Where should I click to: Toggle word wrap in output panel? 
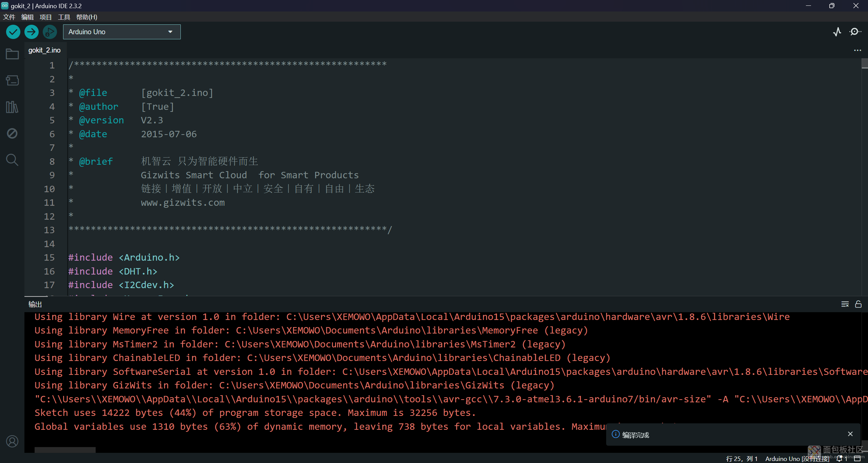pyautogui.click(x=845, y=304)
